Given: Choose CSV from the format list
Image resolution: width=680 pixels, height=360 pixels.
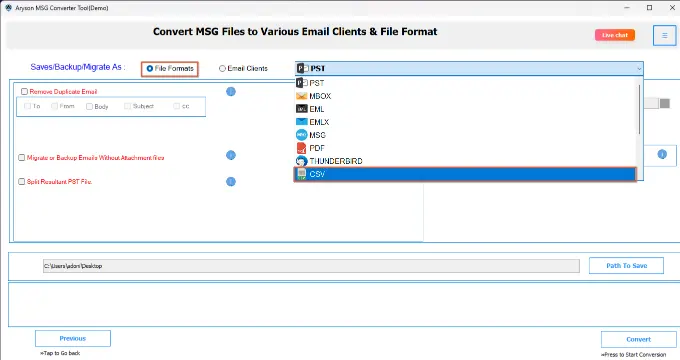Looking at the screenshot, I should click(x=465, y=174).
